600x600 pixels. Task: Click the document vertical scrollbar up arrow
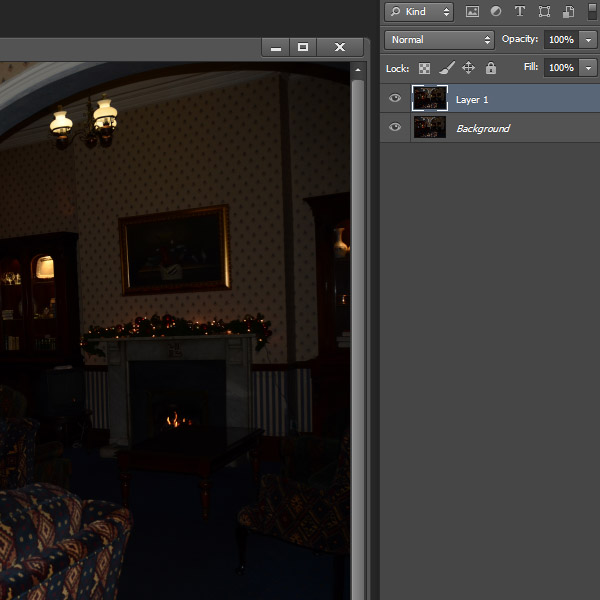pyautogui.click(x=358, y=70)
